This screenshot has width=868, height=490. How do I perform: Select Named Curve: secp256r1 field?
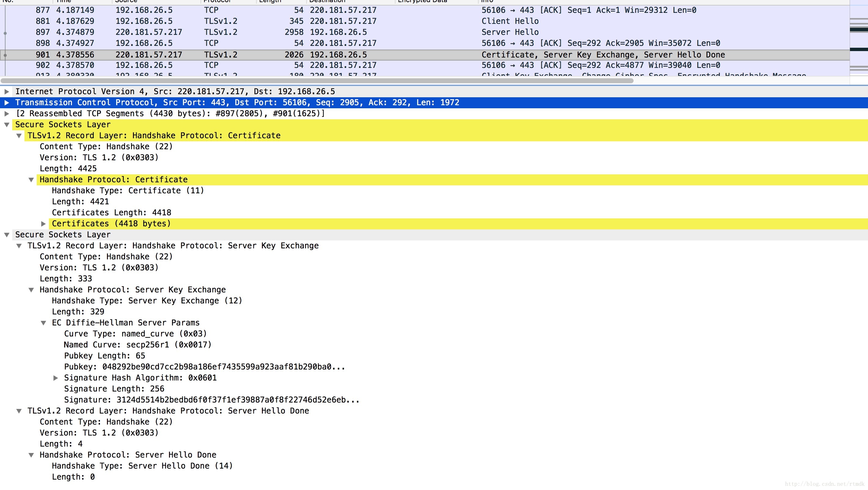138,345
